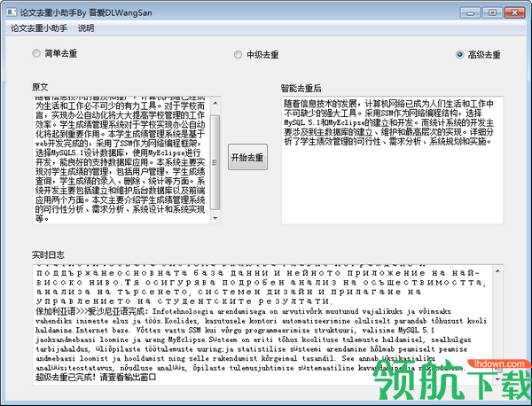Click the 智能去重后 label
This screenshot has width=532, height=406.
(x=301, y=89)
